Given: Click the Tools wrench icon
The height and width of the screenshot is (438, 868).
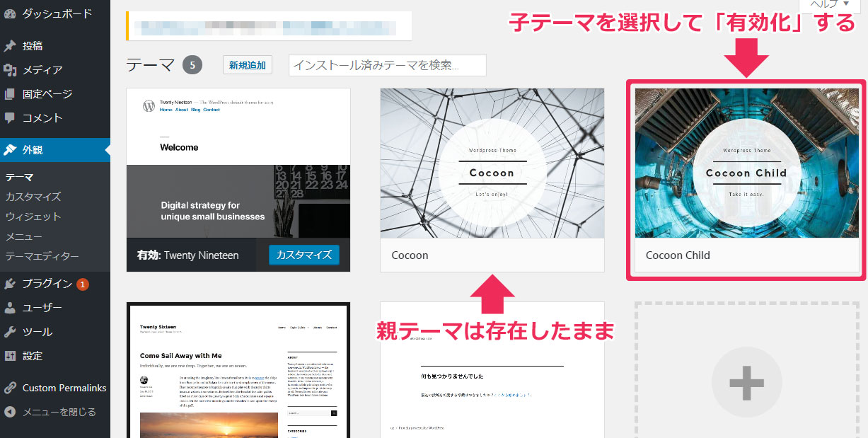Looking at the screenshot, I should [x=10, y=332].
